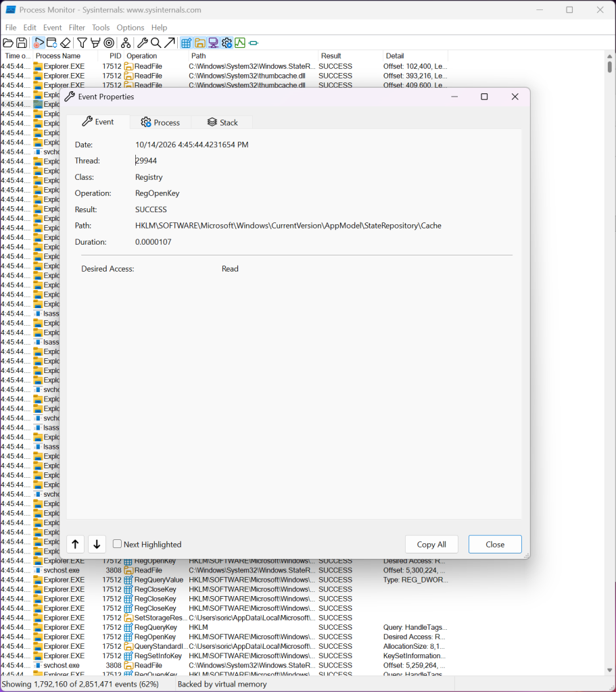The height and width of the screenshot is (692, 616).
Task: Select the SetStorageRes... event row
Action: [x=224, y=618]
